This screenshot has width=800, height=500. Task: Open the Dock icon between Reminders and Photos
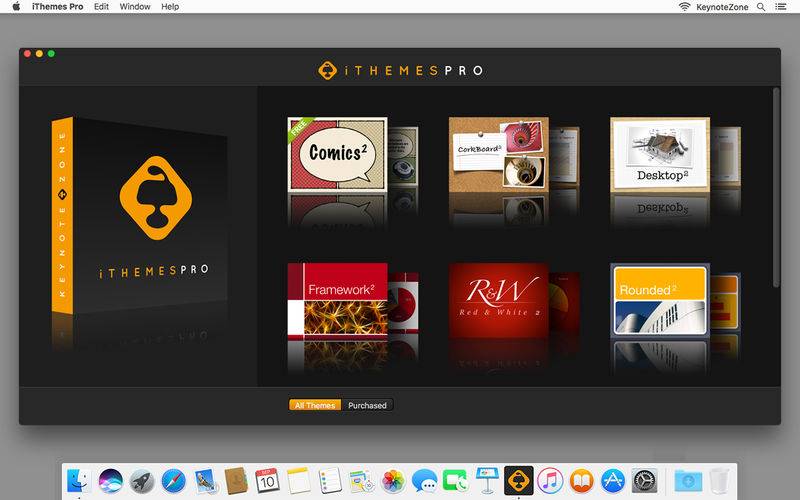point(362,481)
